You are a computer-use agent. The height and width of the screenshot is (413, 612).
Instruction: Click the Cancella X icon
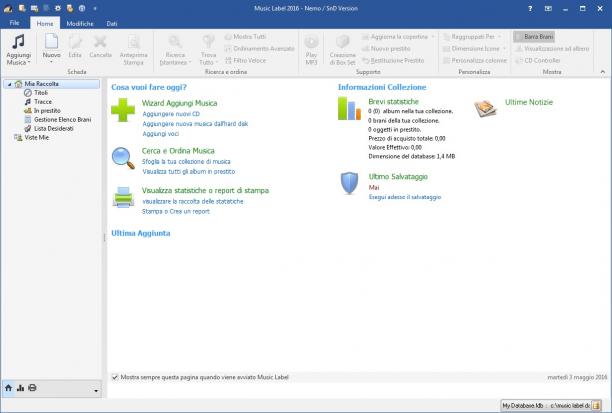point(100,41)
